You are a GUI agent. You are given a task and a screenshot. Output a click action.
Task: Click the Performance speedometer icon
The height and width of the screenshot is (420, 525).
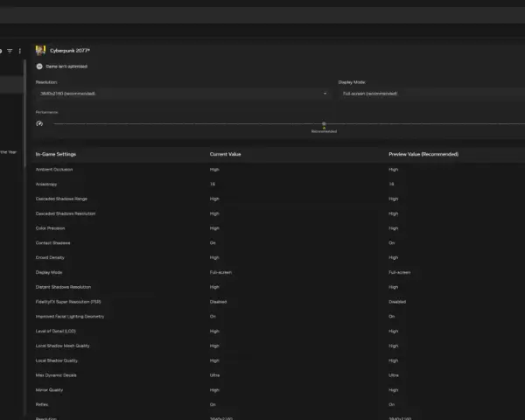[x=39, y=123]
